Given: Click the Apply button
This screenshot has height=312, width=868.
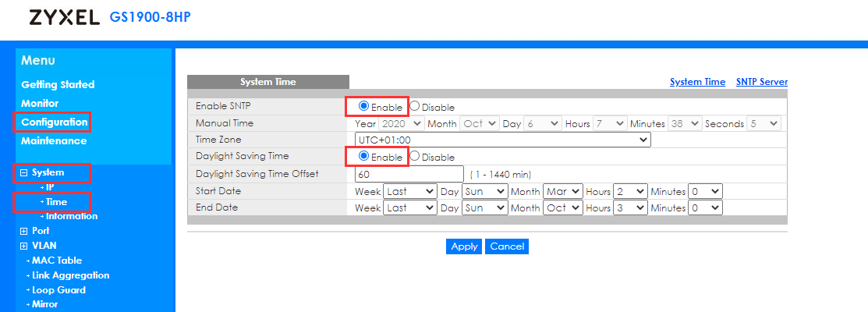Looking at the screenshot, I should (464, 246).
